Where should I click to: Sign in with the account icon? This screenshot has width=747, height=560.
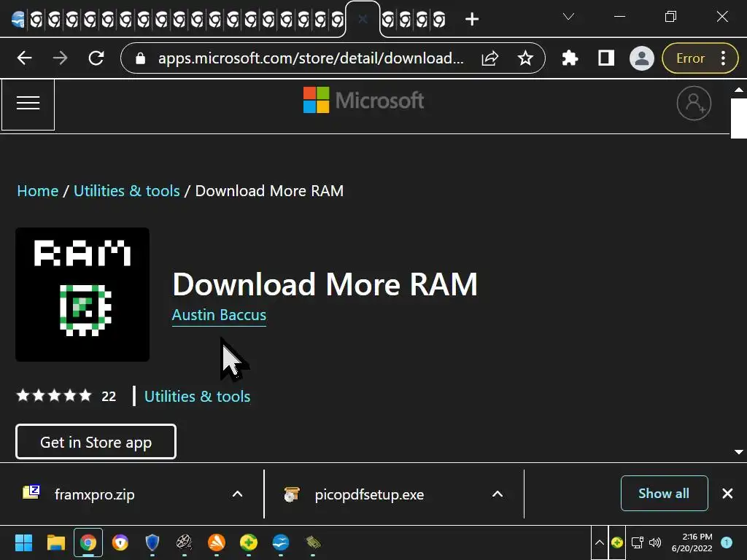click(694, 104)
